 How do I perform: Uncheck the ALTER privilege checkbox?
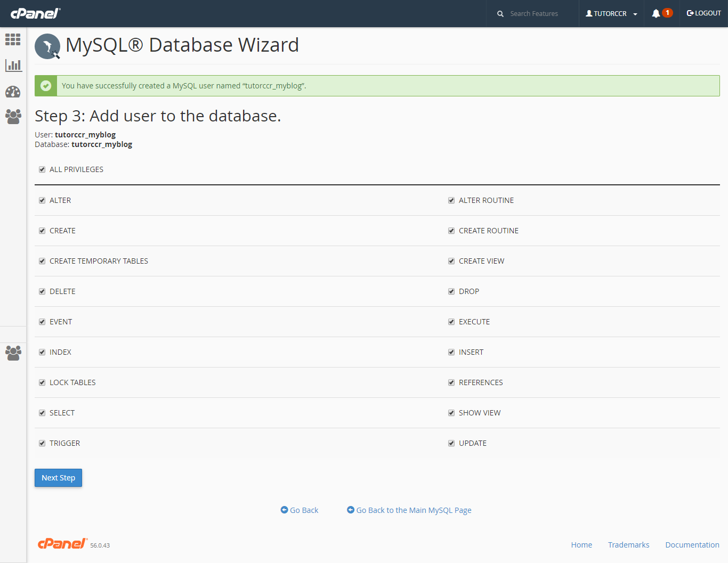pyautogui.click(x=42, y=200)
